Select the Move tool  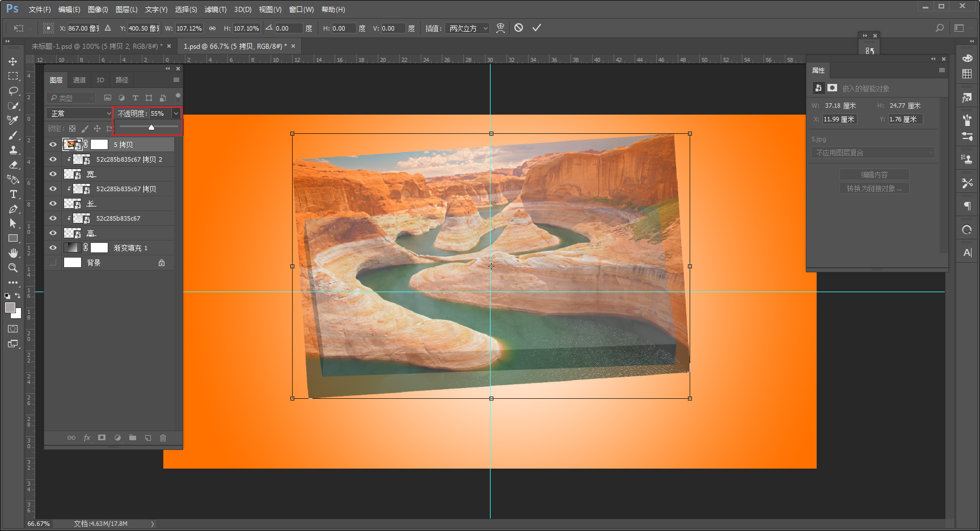tap(12, 61)
